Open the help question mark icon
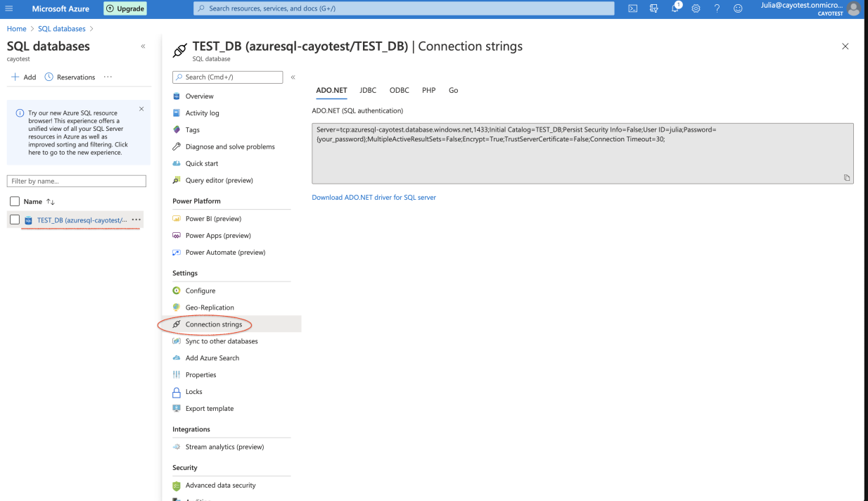The image size is (868, 501). pyautogui.click(x=717, y=8)
